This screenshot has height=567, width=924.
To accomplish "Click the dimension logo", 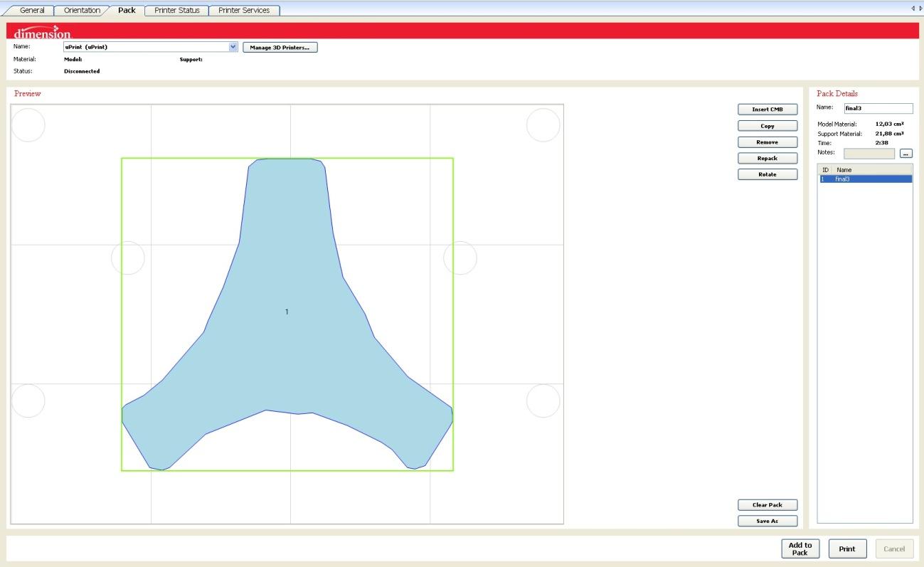I will [42, 32].
